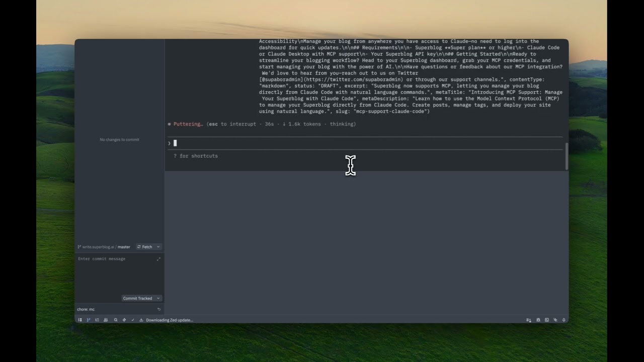
Task: Restore previous commit message with undo arrow
Action: (x=159, y=309)
